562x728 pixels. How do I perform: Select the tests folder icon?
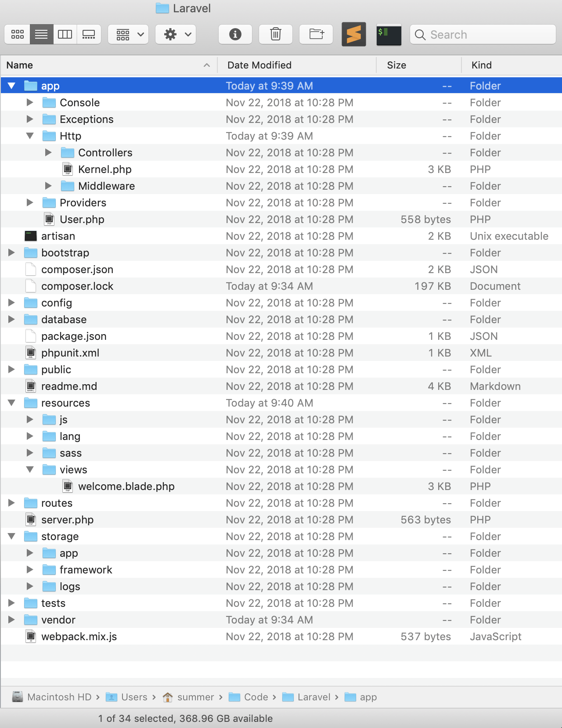coord(31,603)
